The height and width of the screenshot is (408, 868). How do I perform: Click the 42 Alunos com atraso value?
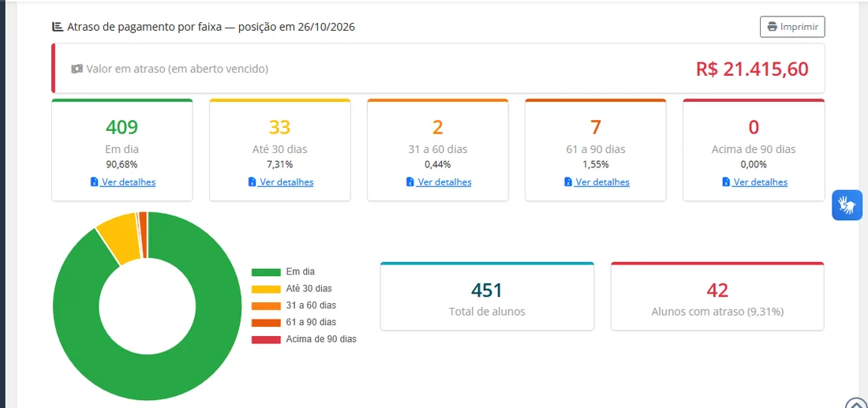coord(717,290)
